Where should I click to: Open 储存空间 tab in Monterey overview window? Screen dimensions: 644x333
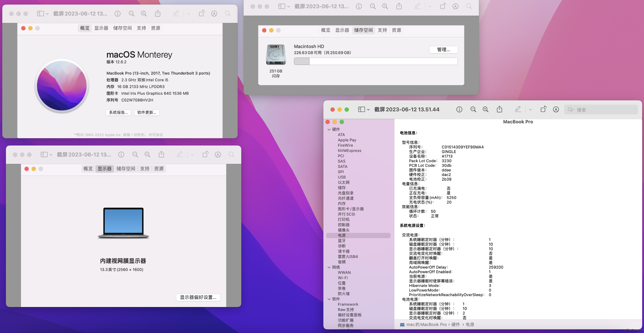tap(122, 28)
